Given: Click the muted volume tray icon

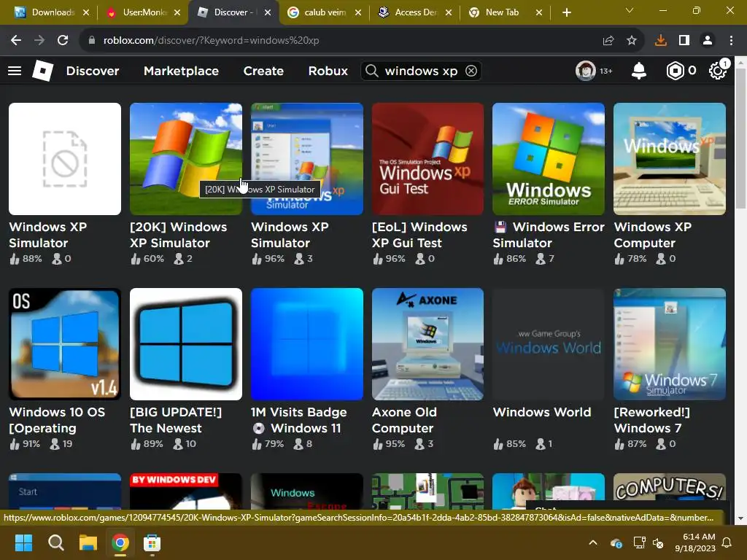Looking at the screenshot, I should 659,542.
